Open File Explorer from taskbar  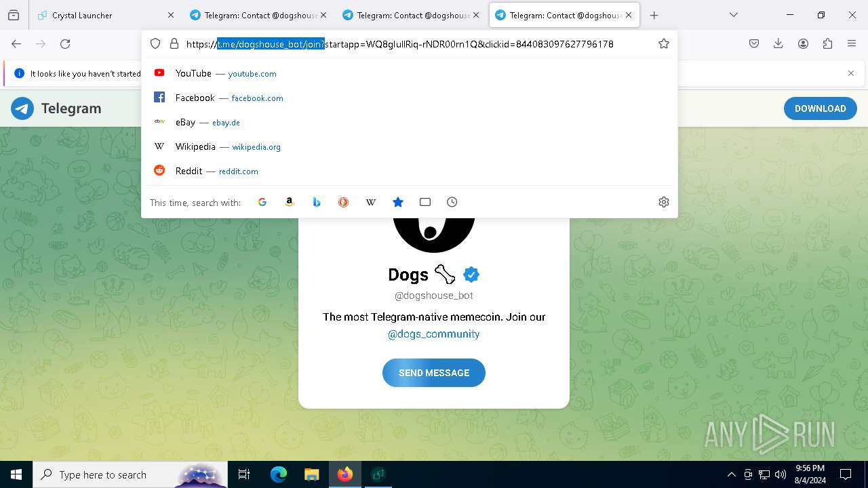point(311,474)
